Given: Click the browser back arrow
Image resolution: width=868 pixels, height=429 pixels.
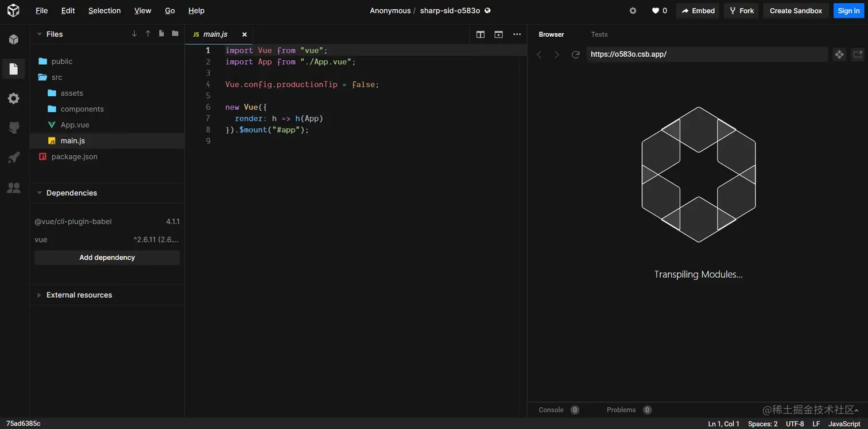Looking at the screenshot, I should (539, 54).
